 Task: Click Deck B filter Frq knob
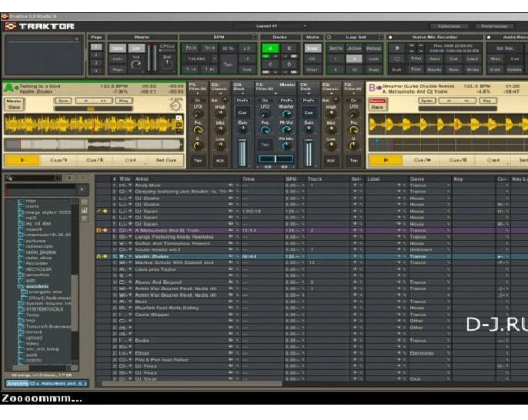[x=353, y=130]
